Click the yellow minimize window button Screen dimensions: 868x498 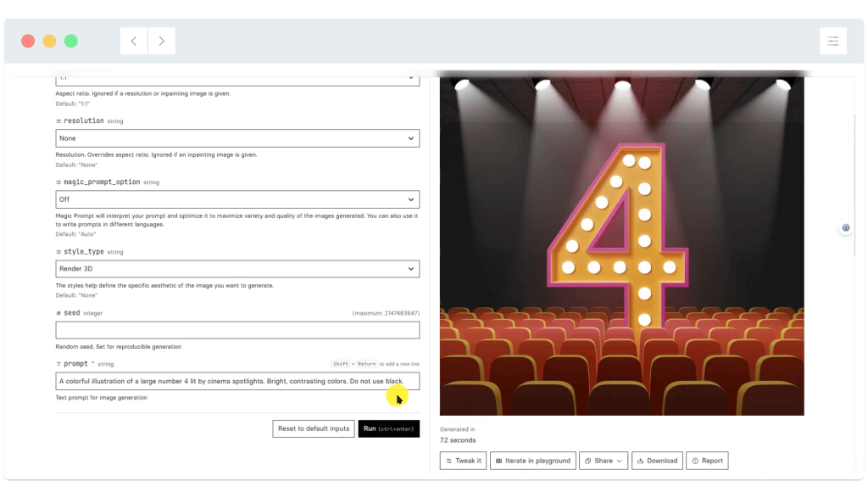pos(50,41)
